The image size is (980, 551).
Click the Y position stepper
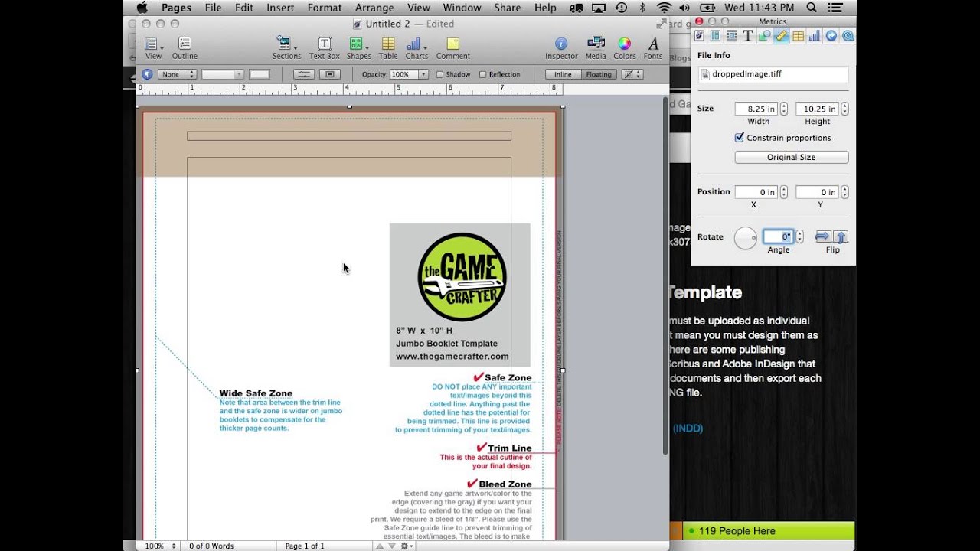pos(844,192)
